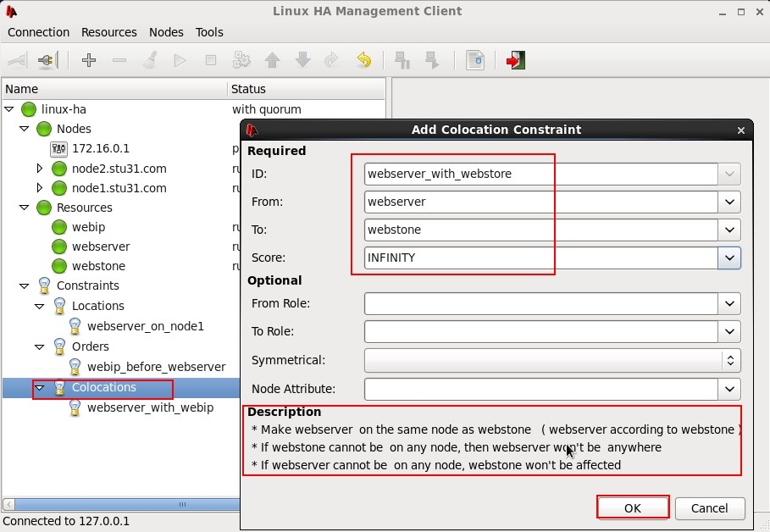Open the Tools menu
The height and width of the screenshot is (532, 770).
point(209,32)
